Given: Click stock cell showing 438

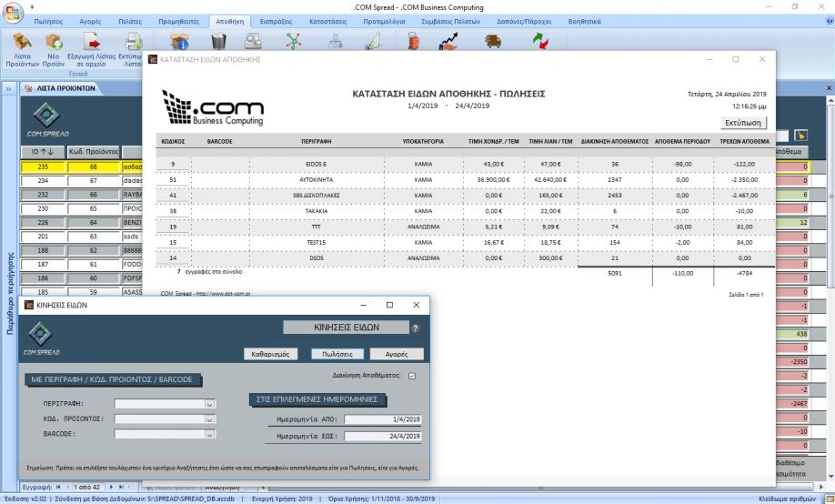Looking at the screenshot, I should (792, 334).
